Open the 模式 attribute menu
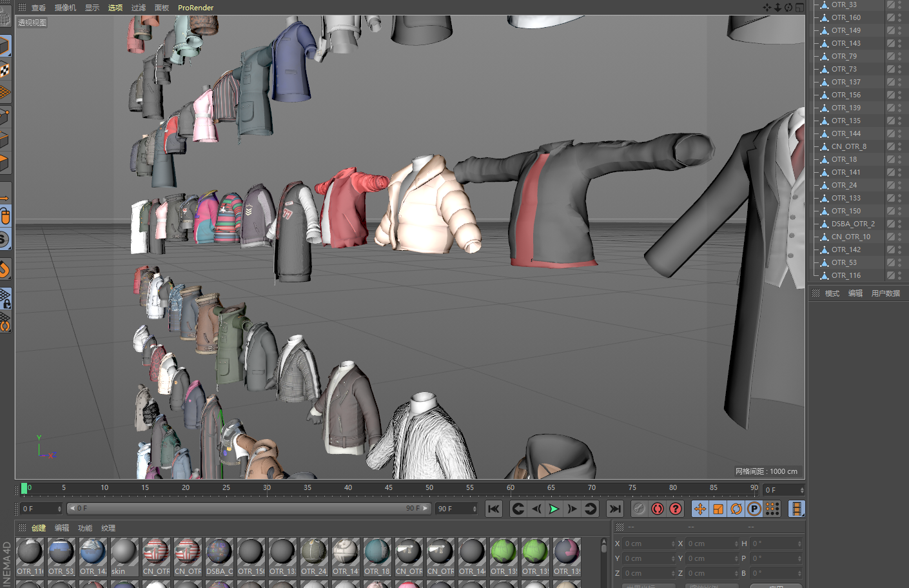909x588 pixels. [832, 293]
